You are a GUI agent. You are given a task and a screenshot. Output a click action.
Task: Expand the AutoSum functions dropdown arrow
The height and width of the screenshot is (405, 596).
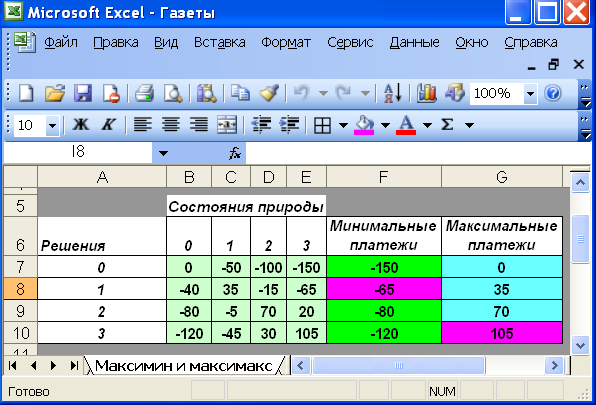[469, 125]
